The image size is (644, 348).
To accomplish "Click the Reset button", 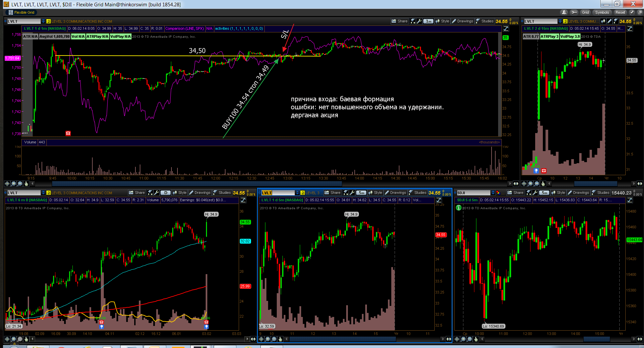I will (620, 12).
